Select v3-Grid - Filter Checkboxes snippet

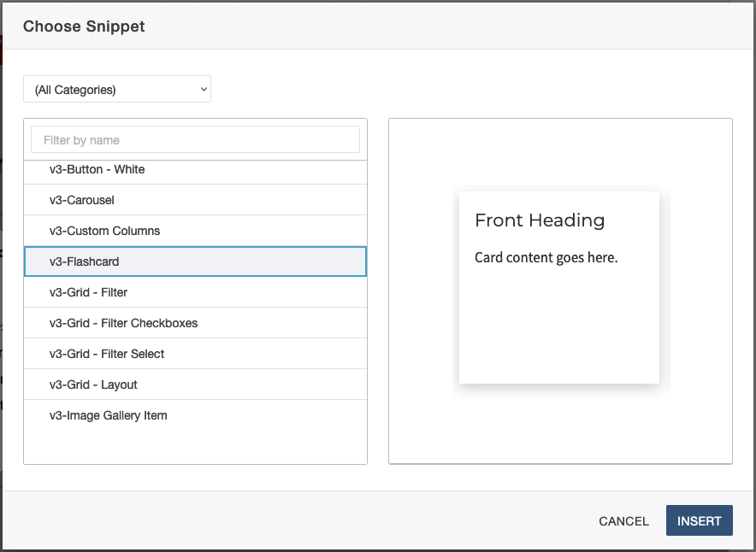[195, 323]
